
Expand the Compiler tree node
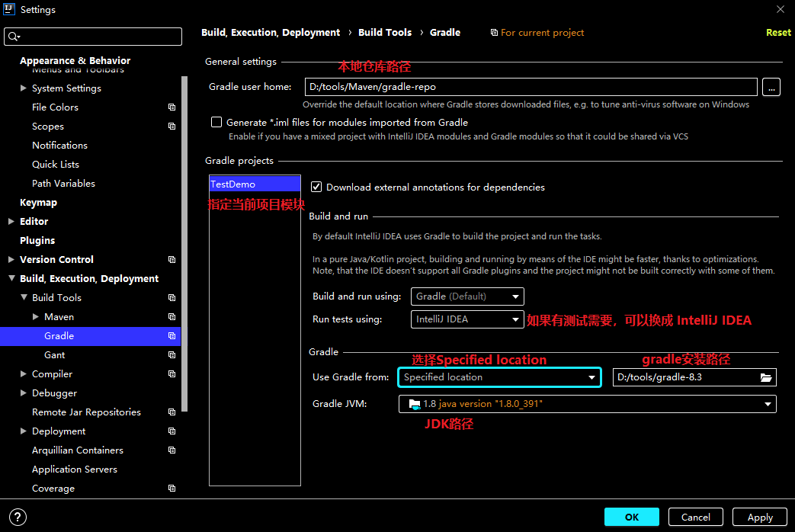tap(24, 373)
